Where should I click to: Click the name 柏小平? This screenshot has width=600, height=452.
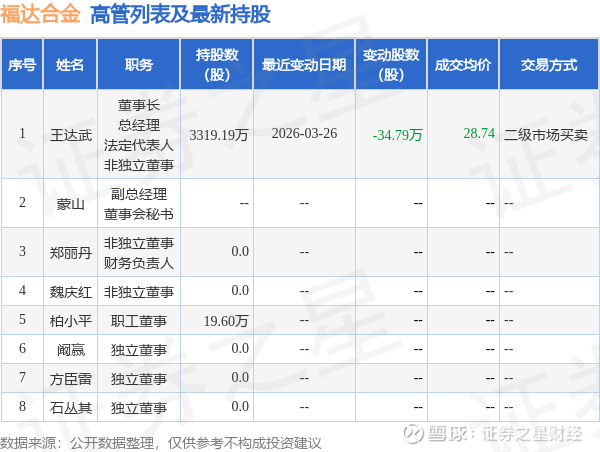pos(71,321)
